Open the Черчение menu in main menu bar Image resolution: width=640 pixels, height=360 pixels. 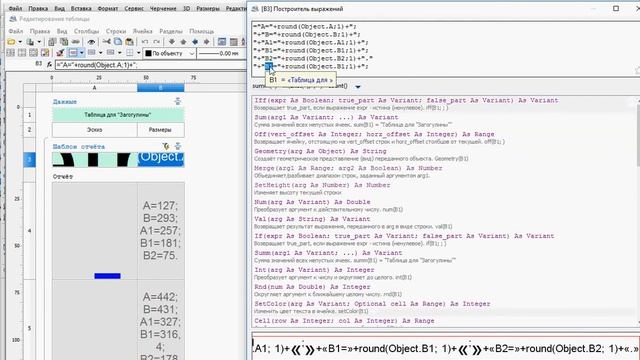[163, 9]
